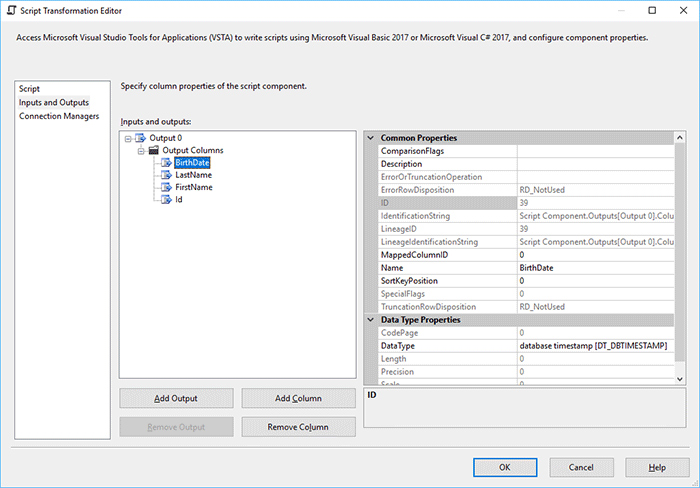Image resolution: width=700 pixels, height=488 pixels.
Task: Collapse the Output Columns tree node
Action: point(140,151)
